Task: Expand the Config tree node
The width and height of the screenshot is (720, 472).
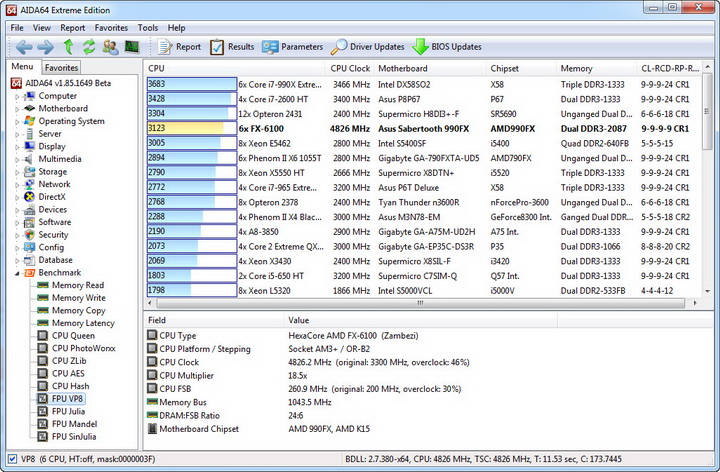Action: click(x=17, y=248)
